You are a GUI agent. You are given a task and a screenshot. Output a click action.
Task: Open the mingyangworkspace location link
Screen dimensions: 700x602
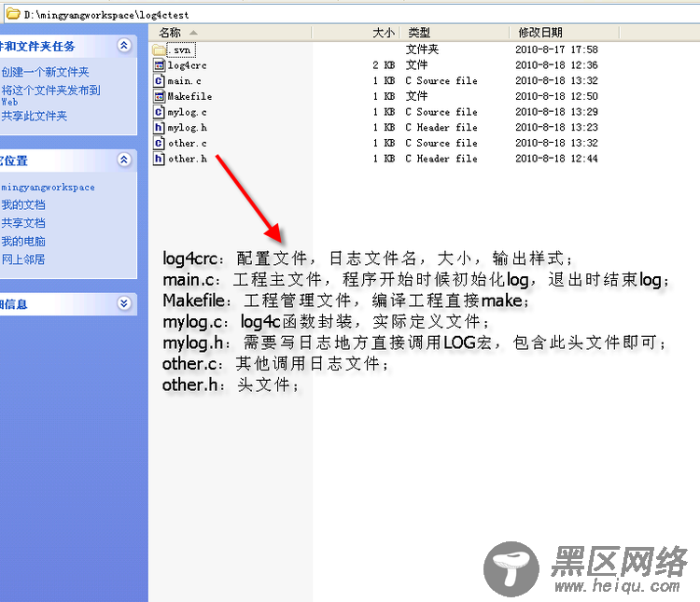pyautogui.click(x=48, y=188)
